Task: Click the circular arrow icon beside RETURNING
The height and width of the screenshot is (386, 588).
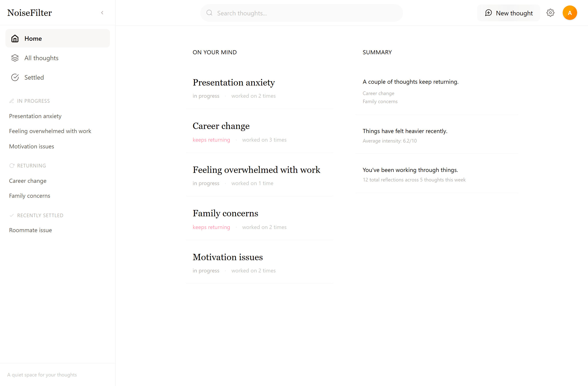Action: [x=12, y=166]
